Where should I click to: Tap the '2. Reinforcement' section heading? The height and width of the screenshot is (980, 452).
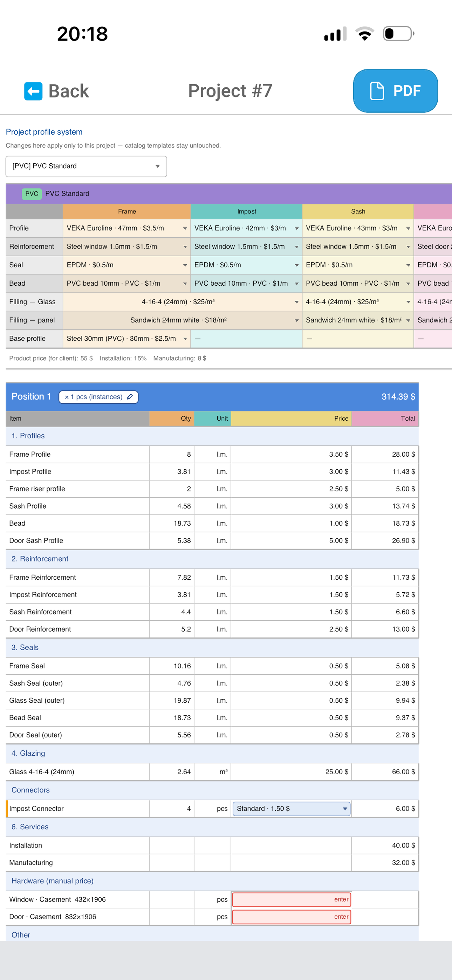(x=40, y=559)
